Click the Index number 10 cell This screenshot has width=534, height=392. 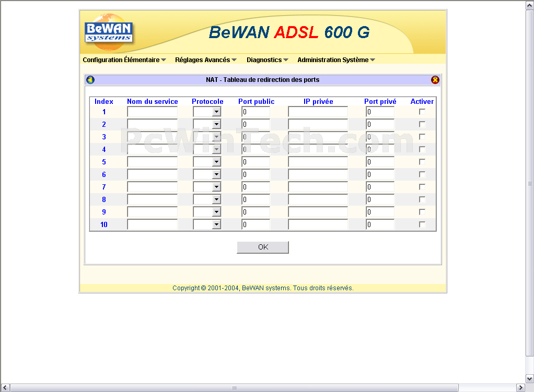(x=104, y=224)
